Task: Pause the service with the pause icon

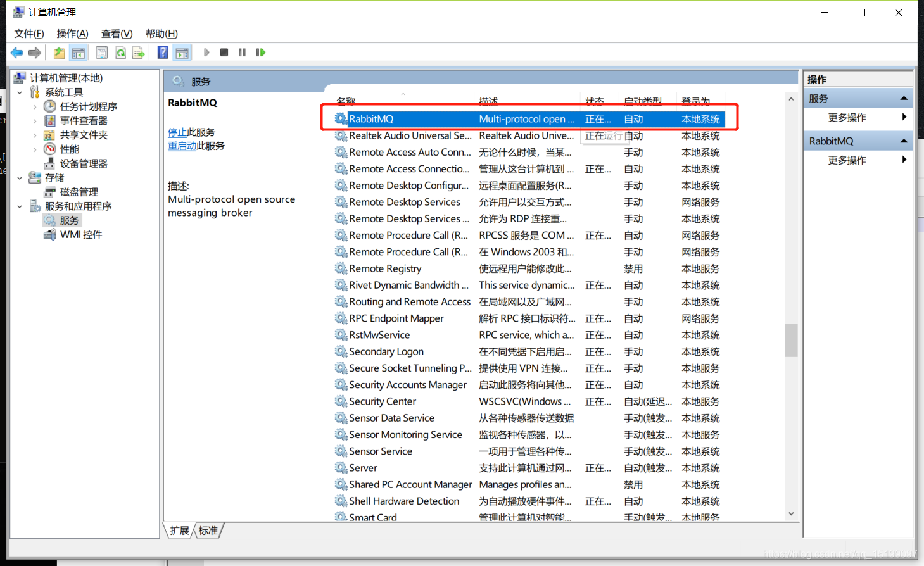Action: 242,53
